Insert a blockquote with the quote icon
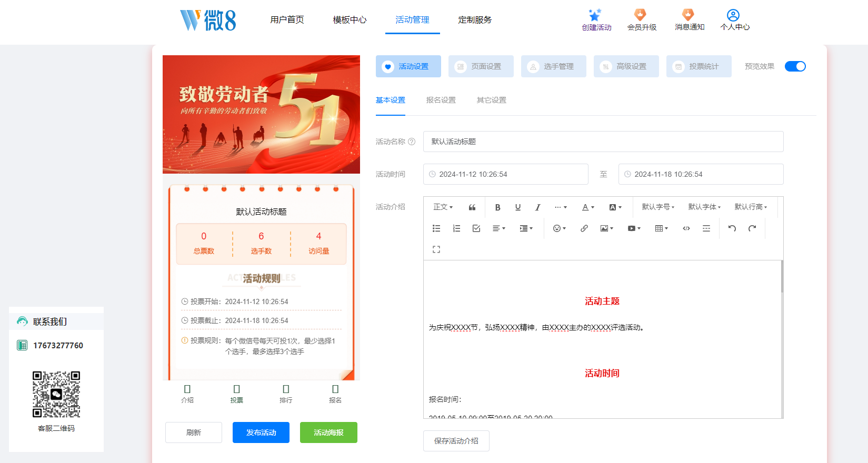 coord(472,207)
